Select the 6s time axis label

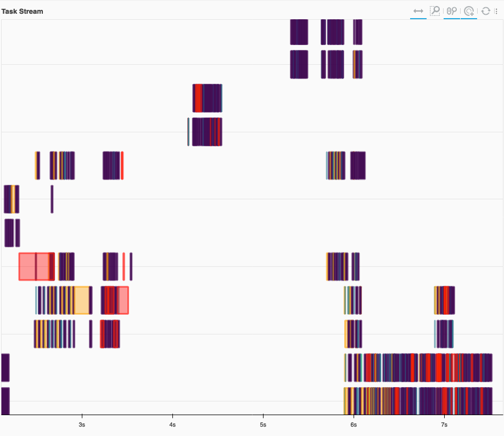pos(354,424)
